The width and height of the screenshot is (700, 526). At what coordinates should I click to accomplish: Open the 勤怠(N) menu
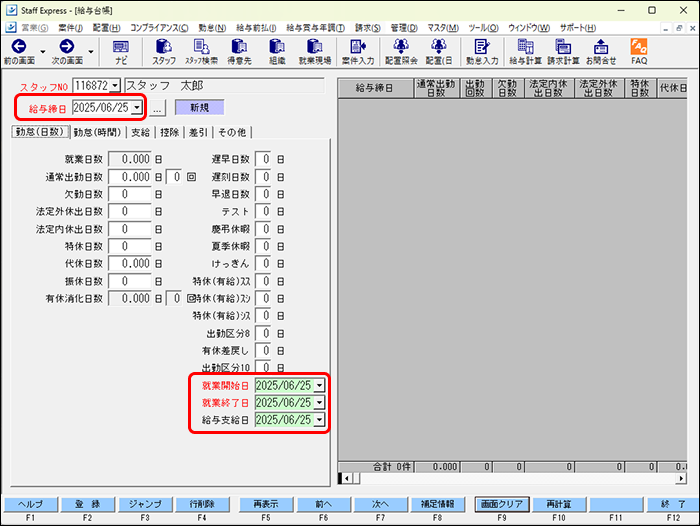pos(212,28)
